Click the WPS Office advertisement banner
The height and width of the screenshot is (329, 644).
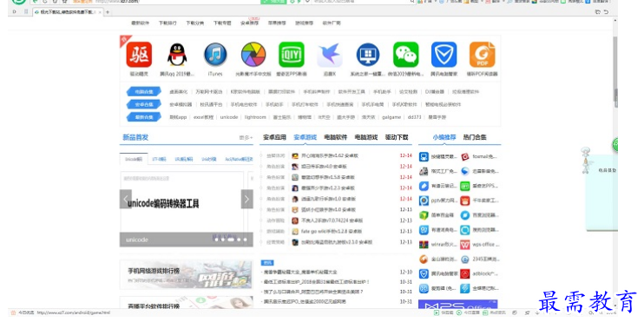pyautogui.click(x=458, y=305)
